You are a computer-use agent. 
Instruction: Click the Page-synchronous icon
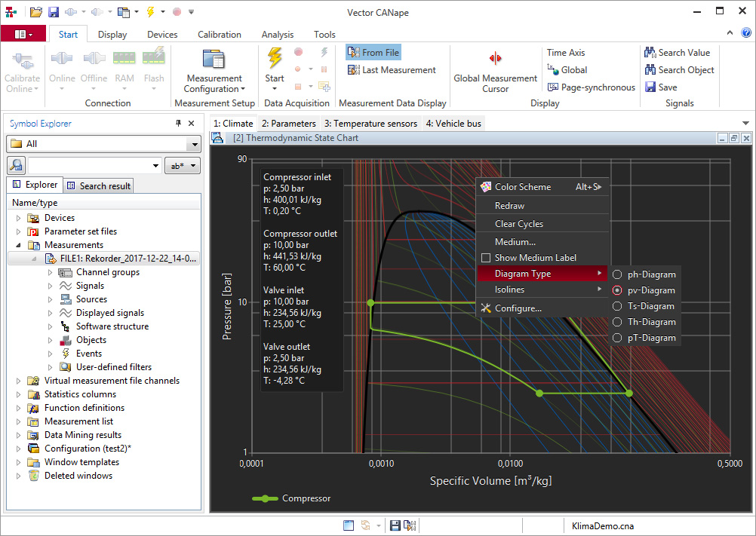(x=552, y=87)
